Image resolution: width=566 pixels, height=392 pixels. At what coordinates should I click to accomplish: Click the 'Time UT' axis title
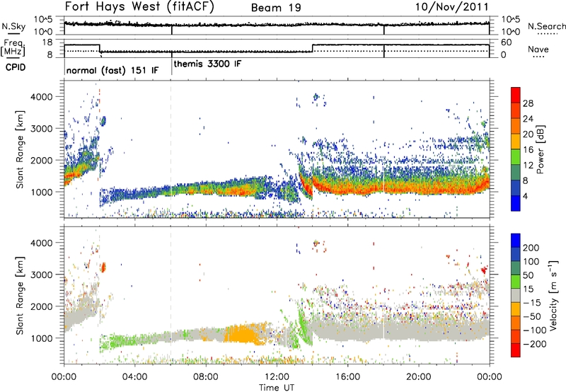tap(277, 387)
